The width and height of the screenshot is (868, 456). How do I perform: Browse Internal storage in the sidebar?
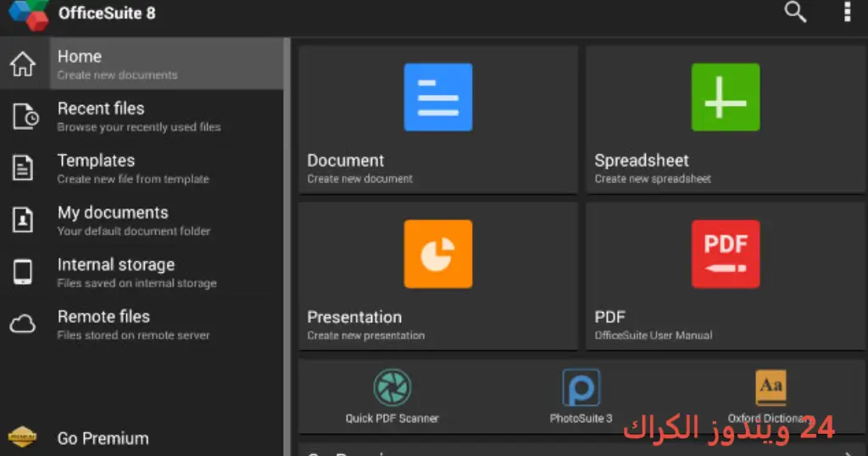pyautogui.click(x=142, y=272)
